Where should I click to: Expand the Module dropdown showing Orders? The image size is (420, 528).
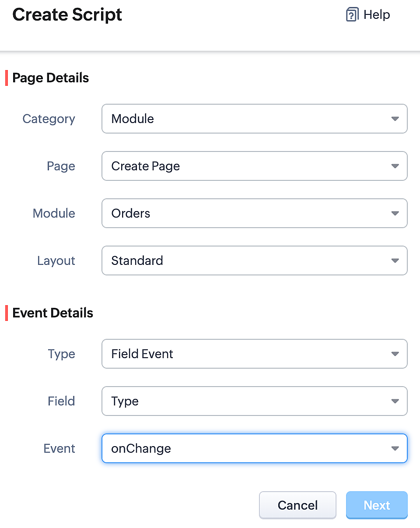254,213
